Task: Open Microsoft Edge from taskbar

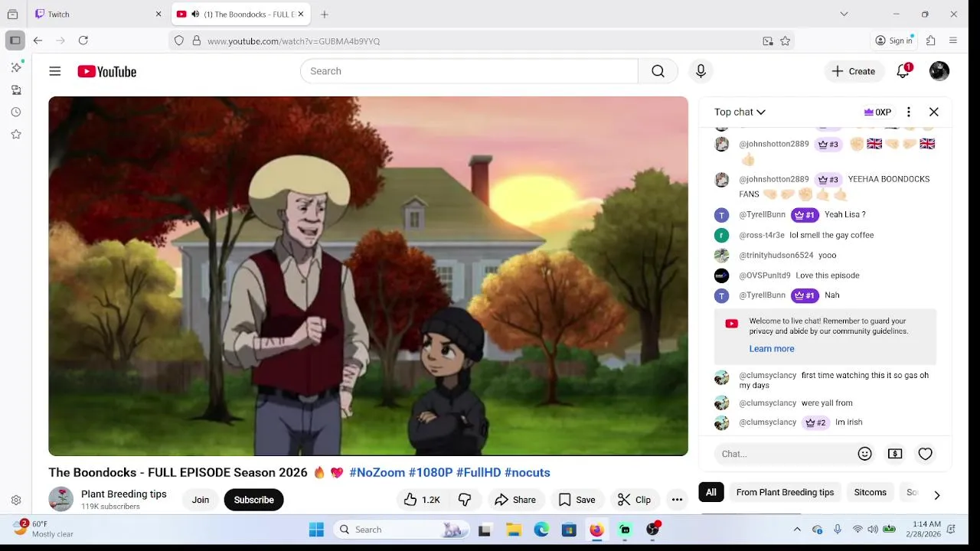Action: pos(541,530)
